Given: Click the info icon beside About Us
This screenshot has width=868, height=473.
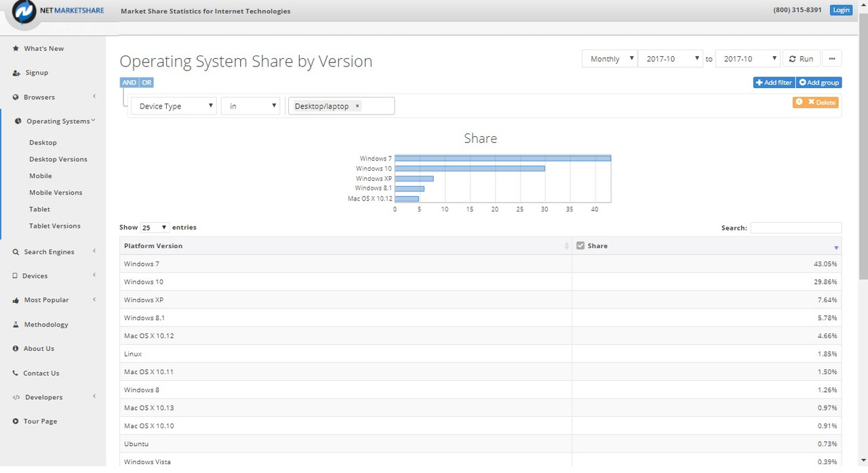Looking at the screenshot, I should click(16, 349).
